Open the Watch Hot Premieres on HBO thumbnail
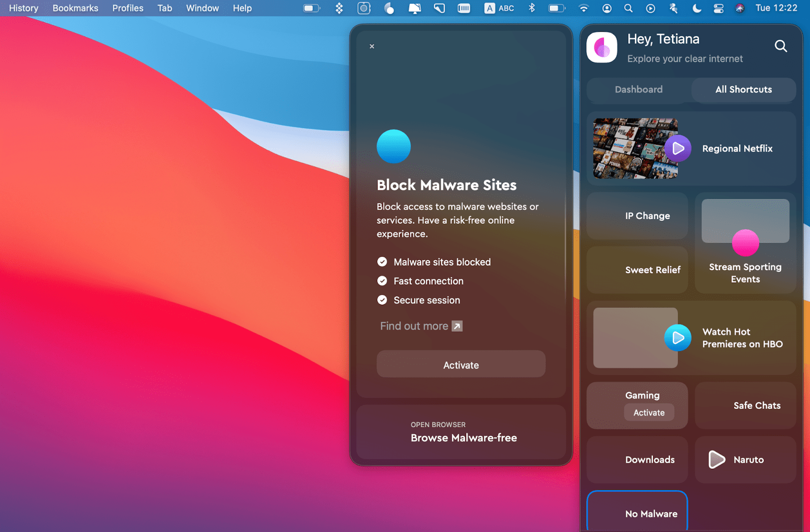810x532 pixels. 635,338
